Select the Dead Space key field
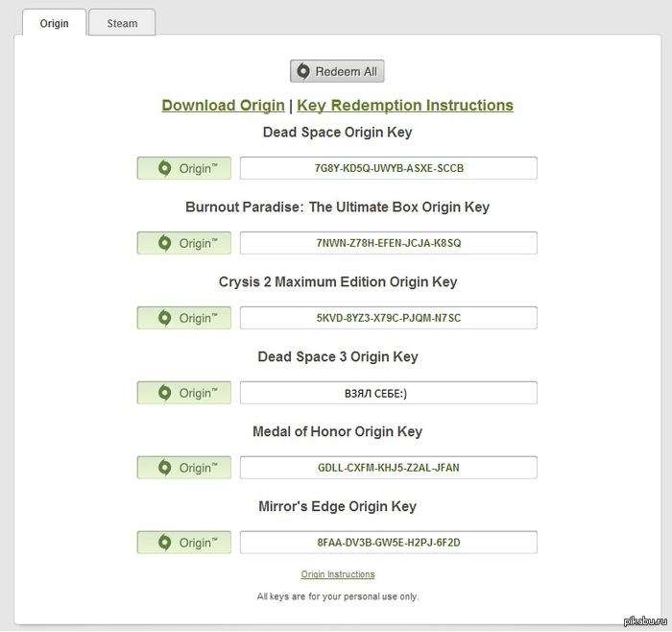 point(389,168)
